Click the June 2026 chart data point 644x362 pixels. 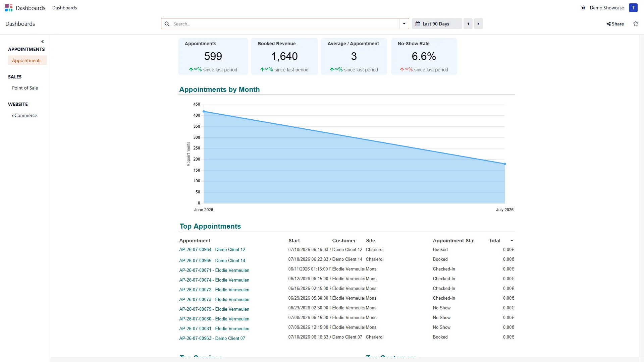[204, 111]
